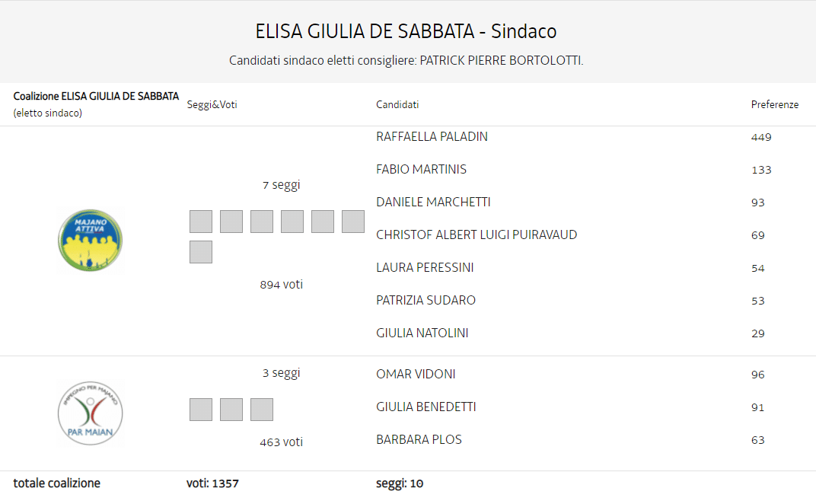This screenshot has height=504, width=816.
Task: Click the middle Par Maian seat square
Action: 231,410
